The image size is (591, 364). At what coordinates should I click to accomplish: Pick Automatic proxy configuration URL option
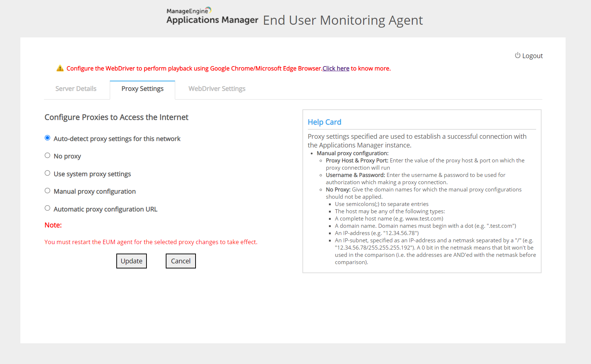[x=48, y=208]
